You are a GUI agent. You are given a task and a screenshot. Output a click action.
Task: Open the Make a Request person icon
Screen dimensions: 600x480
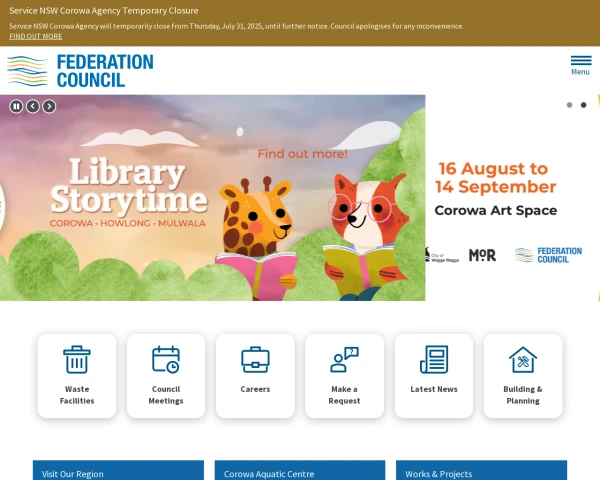point(344,359)
